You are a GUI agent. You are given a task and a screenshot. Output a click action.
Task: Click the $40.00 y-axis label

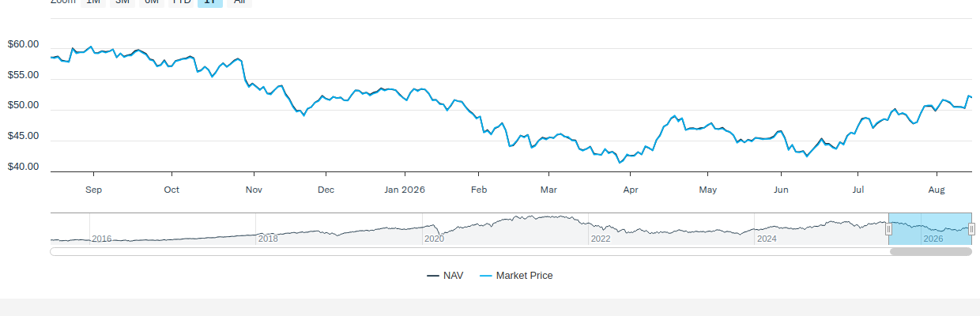point(23,167)
